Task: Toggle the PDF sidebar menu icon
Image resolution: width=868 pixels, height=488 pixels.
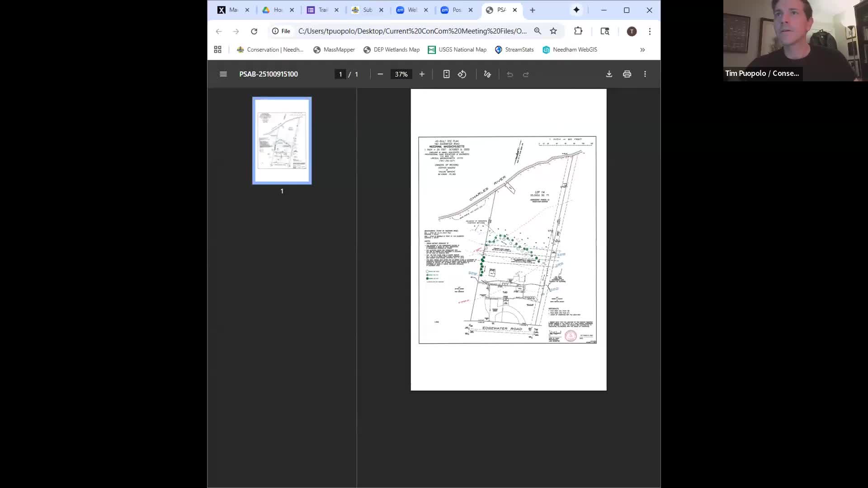Action: point(223,74)
